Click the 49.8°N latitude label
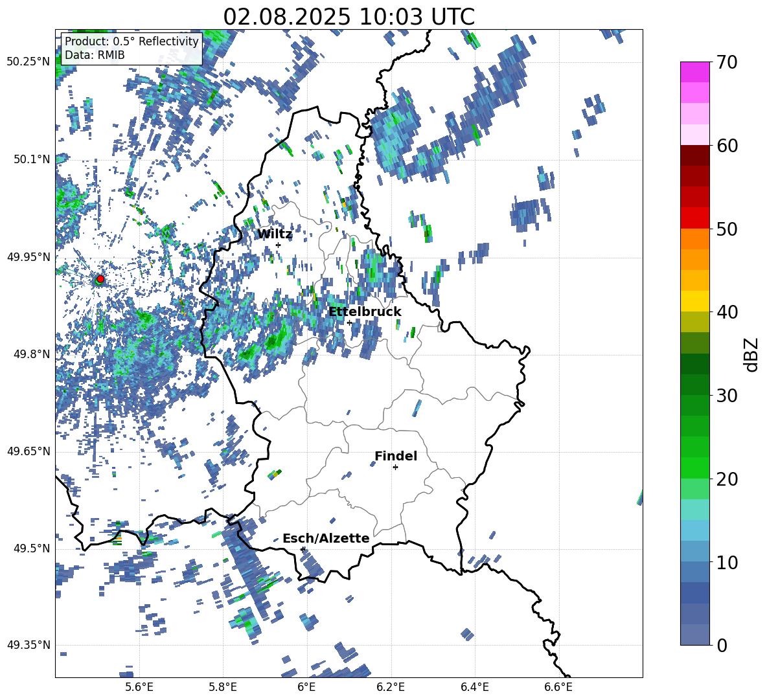 (31, 354)
